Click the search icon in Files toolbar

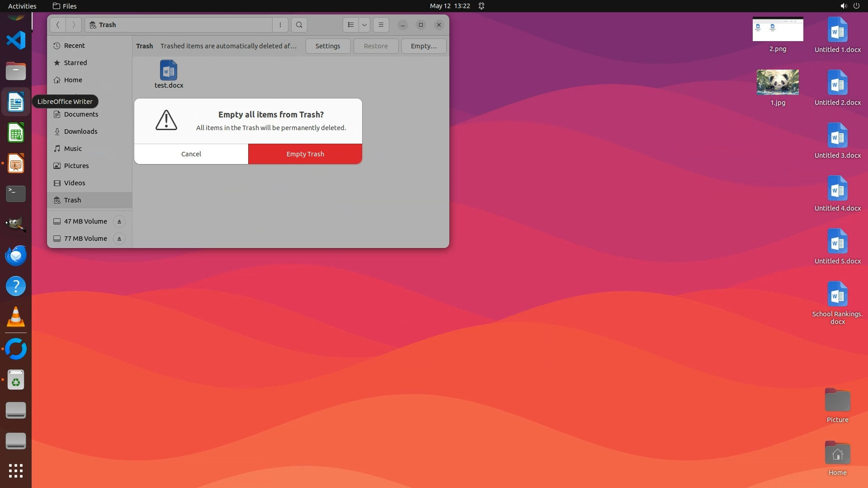point(299,25)
